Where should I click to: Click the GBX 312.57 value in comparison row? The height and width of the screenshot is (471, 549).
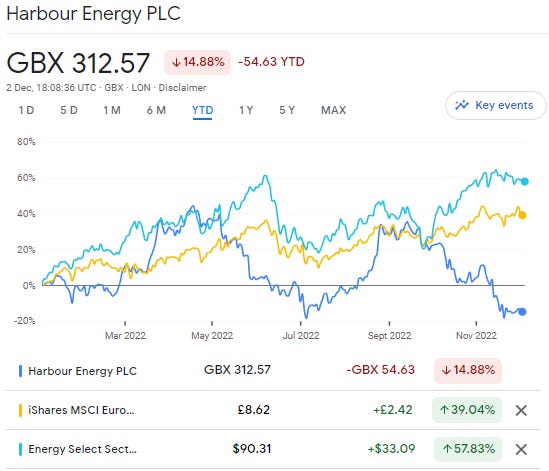coord(237,370)
